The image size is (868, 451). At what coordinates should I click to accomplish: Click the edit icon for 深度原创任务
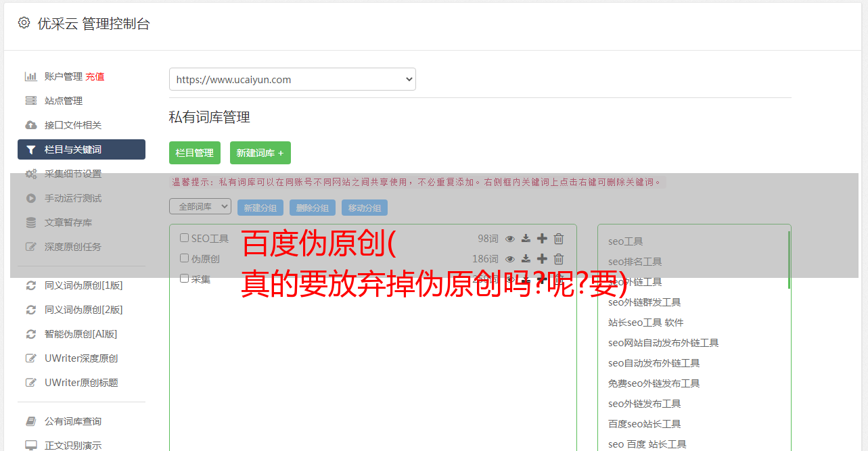[x=31, y=247]
